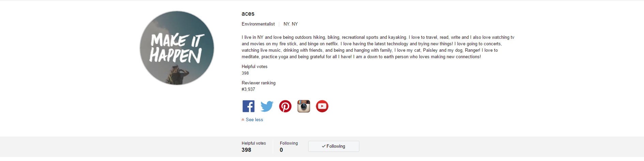Click the Following count of 0

click(281, 150)
